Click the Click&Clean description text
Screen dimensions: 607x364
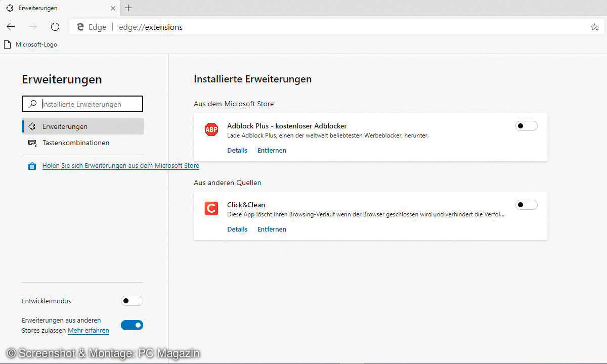click(x=366, y=214)
